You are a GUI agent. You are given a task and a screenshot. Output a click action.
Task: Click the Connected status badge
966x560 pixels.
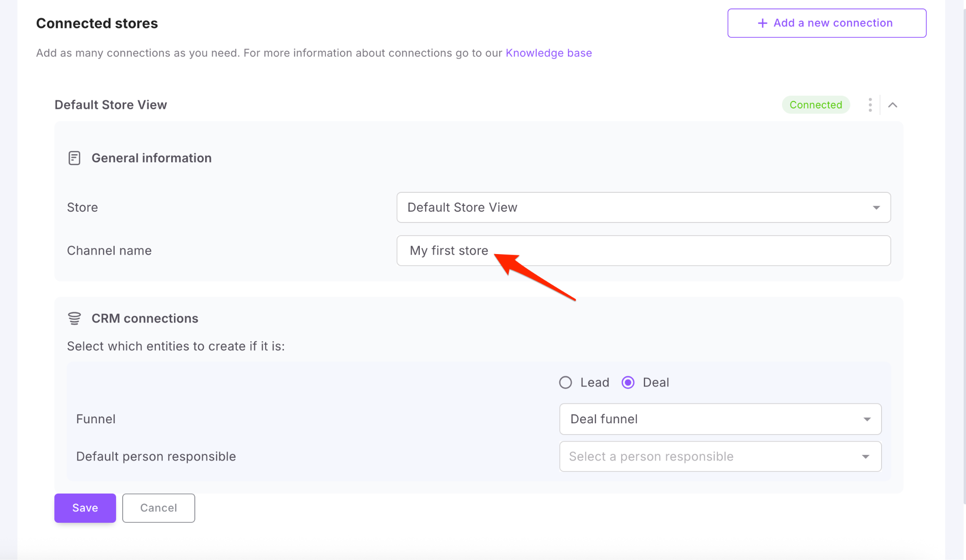click(x=816, y=105)
